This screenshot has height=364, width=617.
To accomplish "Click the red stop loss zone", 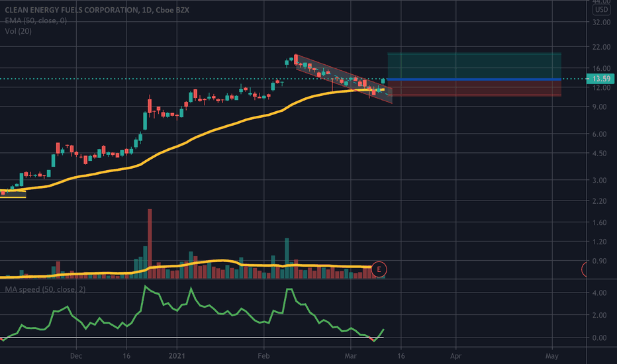I will [474, 89].
